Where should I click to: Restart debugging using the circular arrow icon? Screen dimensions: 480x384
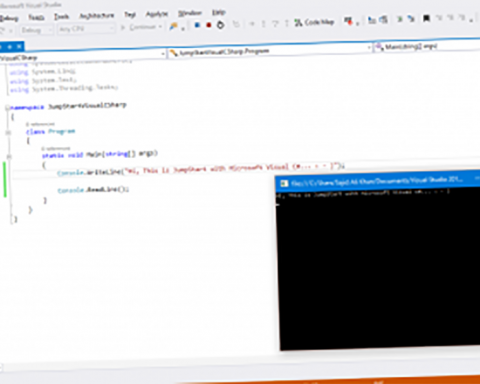(220, 25)
